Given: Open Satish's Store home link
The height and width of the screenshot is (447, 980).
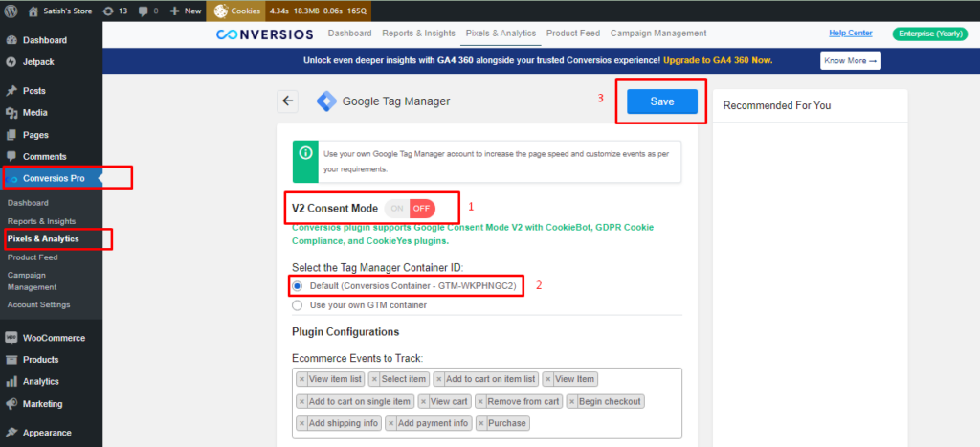Looking at the screenshot, I should [60, 11].
